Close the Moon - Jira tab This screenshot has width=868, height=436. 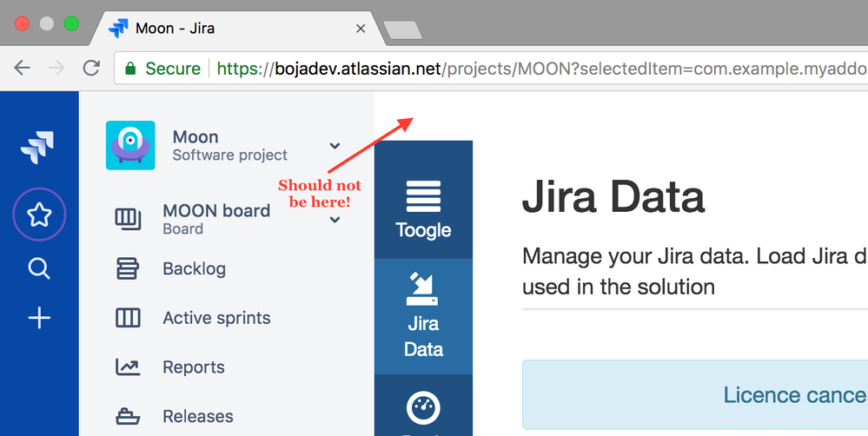point(361,28)
